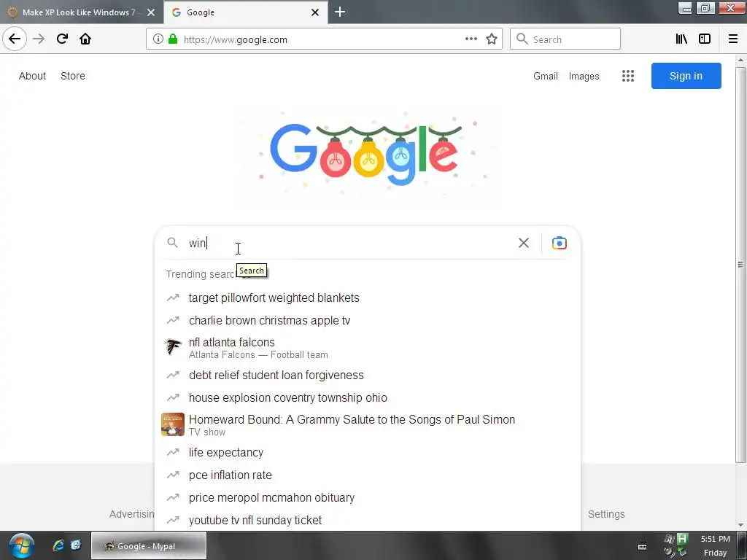Choose nfl atlanta falcons suggestion
The image size is (747, 560).
tap(368, 348)
